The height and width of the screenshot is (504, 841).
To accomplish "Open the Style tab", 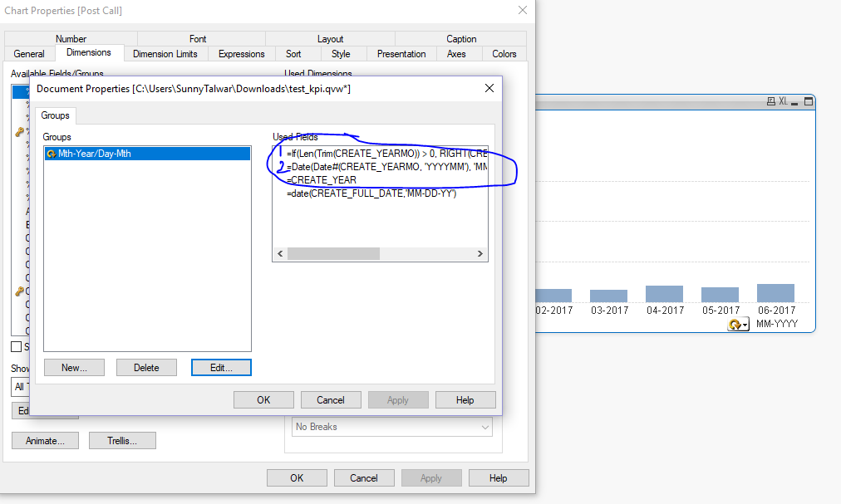I will (x=341, y=54).
